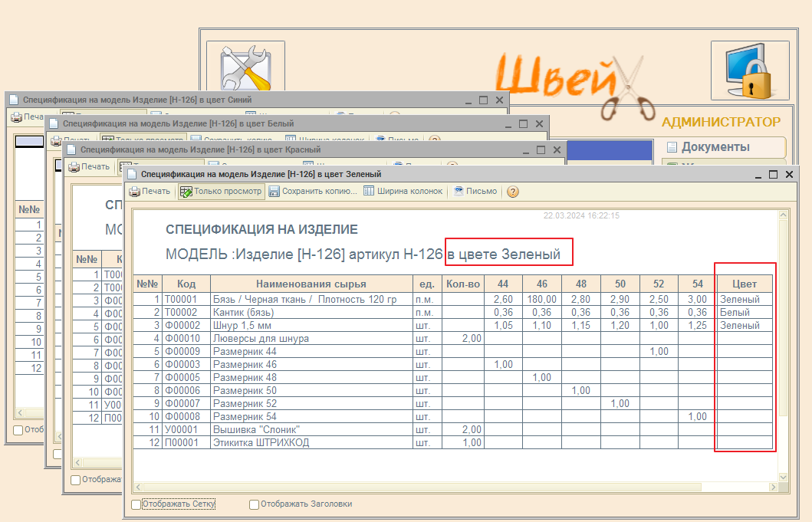
Task: Click the document icon in Белый window title bar
Action: (x=54, y=123)
